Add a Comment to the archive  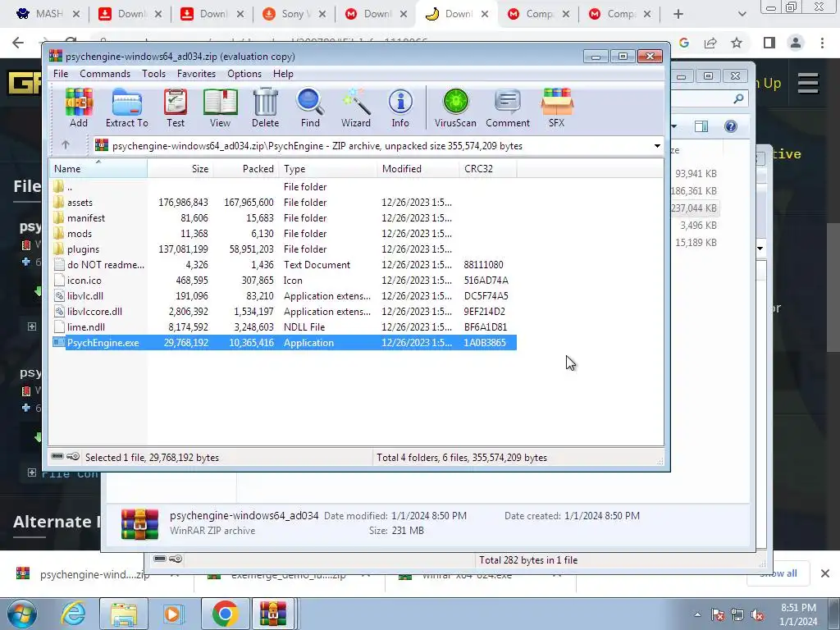pos(508,107)
